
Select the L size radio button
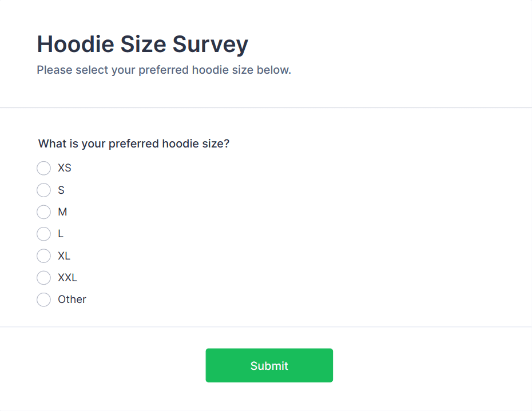tap(43, 234)
